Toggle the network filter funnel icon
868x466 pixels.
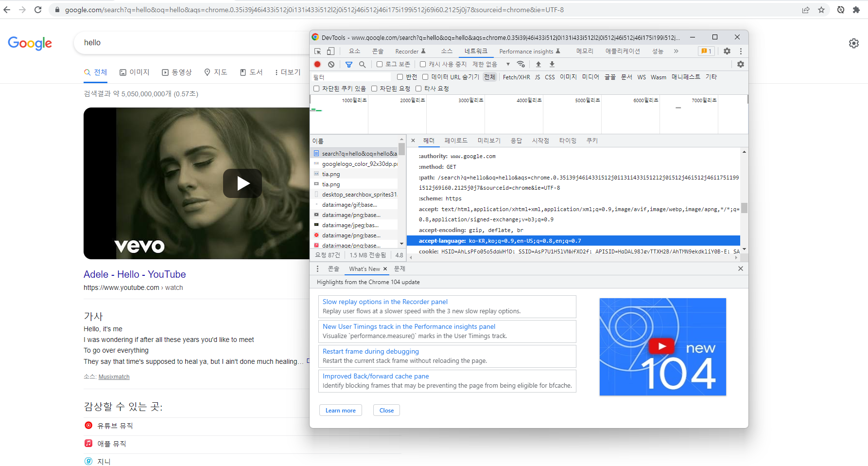(349, 64)
